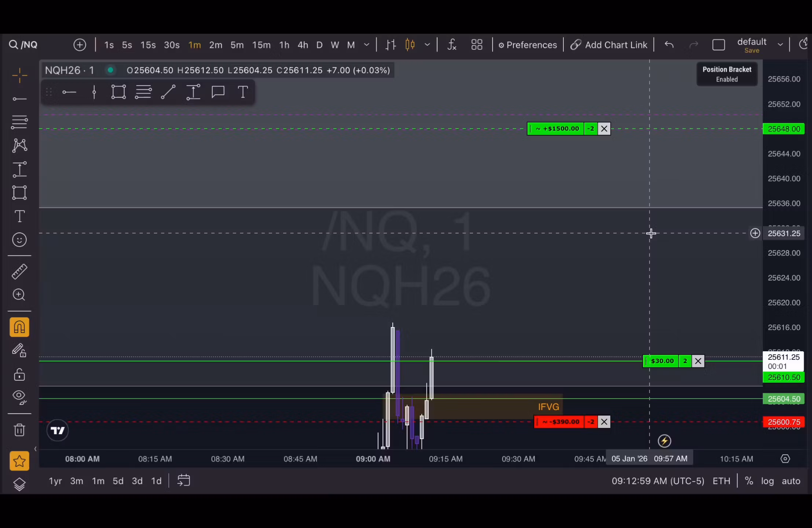The height and width of the screenshot is (528, 812).
Task: Expand the default layout dropdown chevron
Action: click(780, 45)
